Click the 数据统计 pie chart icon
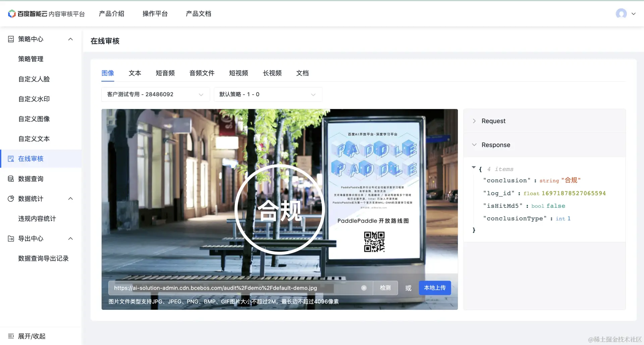644x345 pixels. pyautogui.click(x=11, y=199)
